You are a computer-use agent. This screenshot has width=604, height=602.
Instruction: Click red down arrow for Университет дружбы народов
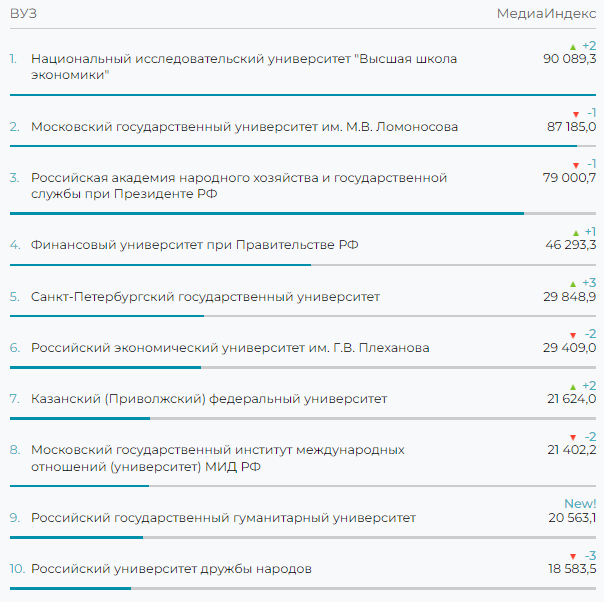pos(573,557)
